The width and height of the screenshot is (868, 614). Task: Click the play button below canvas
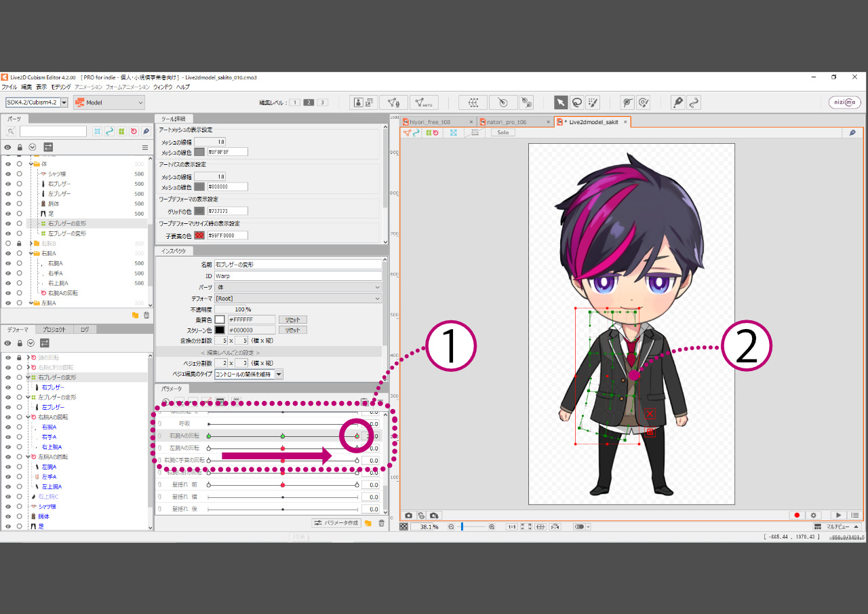[839, 516]
